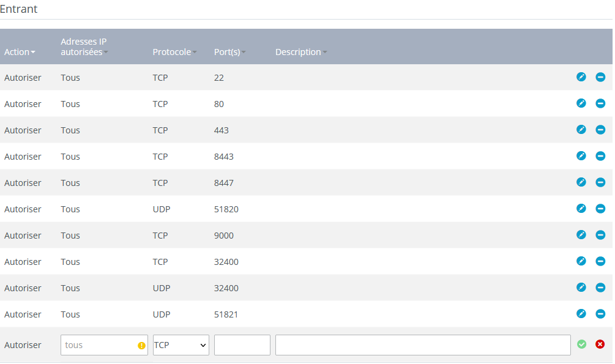Edit the TCP port 22 rule
The height and width of the screenshot is (364, 615).
coord(581,77)
